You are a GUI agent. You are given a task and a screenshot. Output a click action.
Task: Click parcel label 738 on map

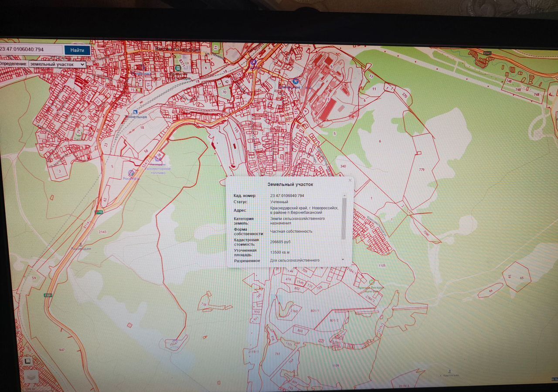coord(203,304)
